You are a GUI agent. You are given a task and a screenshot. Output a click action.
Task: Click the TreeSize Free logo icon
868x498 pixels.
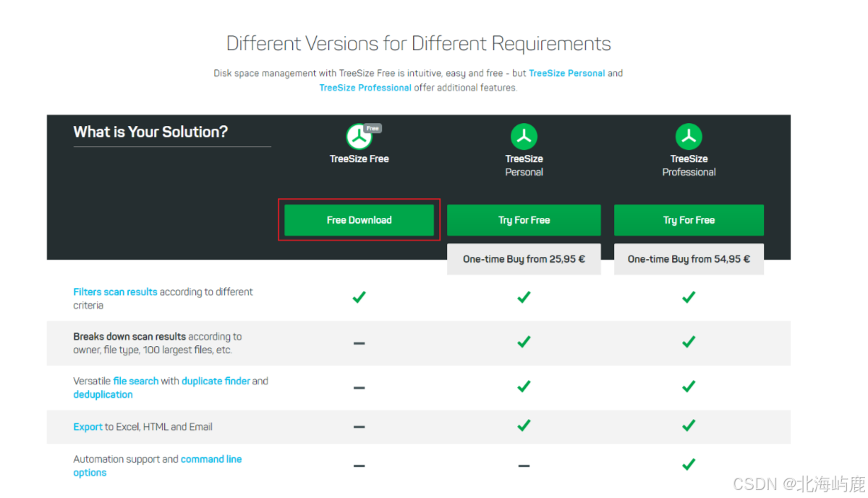point(359,137)
